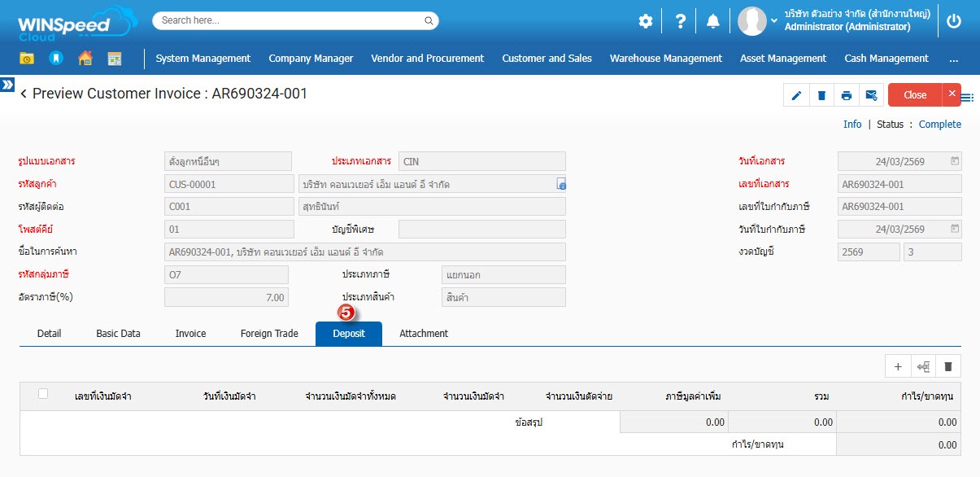This screenshot has height=477, width=980.
Task: Open the help question mark icon
Action: coord(680,22)
